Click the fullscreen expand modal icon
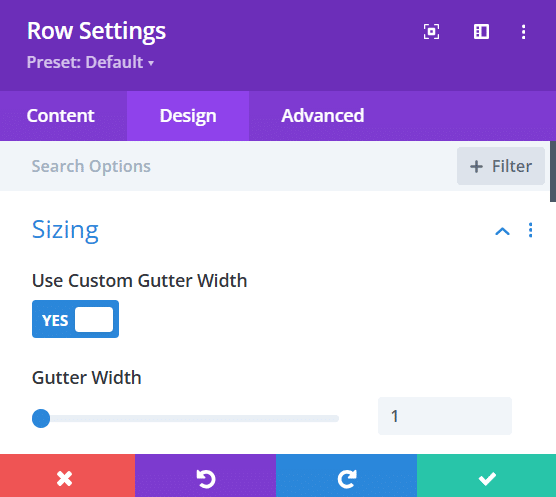The image size is (556, 497). point(431,32)
